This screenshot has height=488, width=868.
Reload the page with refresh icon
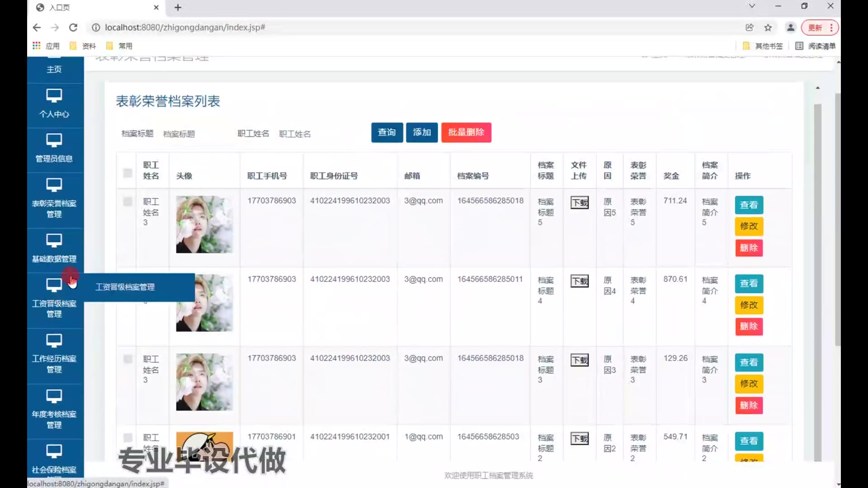(x=73, y=28)
